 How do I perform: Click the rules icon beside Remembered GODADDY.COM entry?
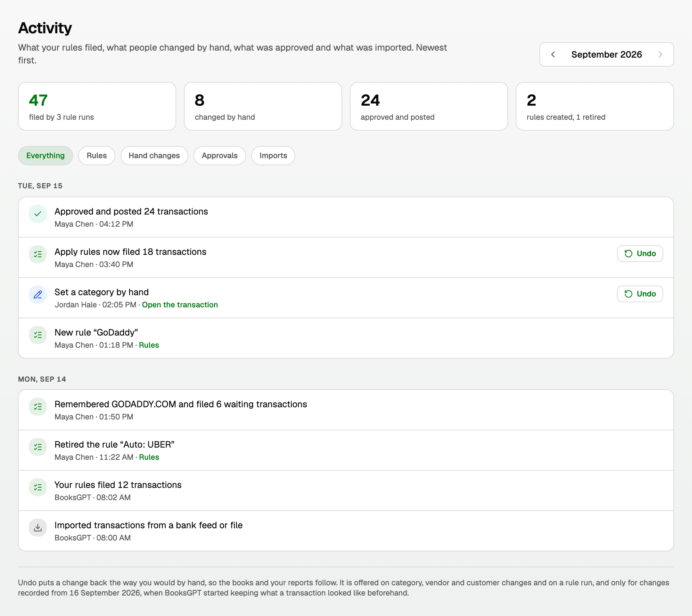tap(37, 407)
